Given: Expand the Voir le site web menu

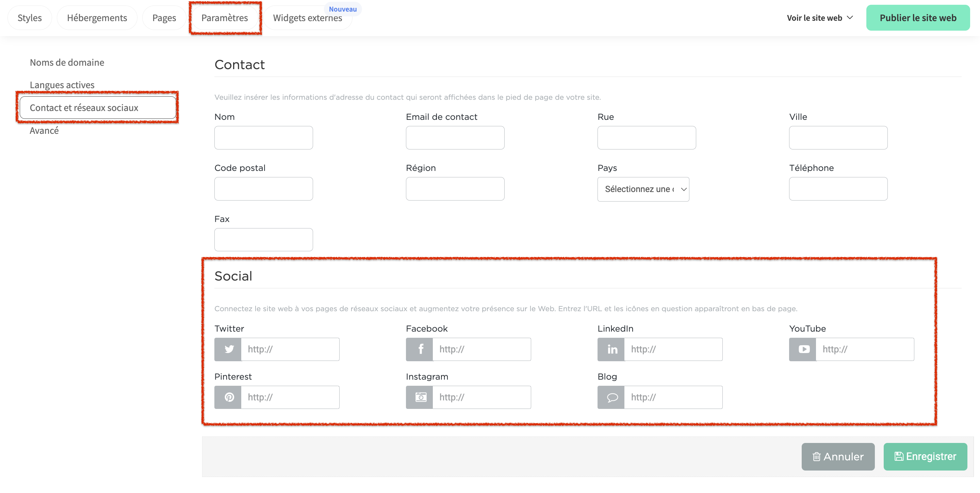Looking at the screenshot, I should [x=820, y=18].
